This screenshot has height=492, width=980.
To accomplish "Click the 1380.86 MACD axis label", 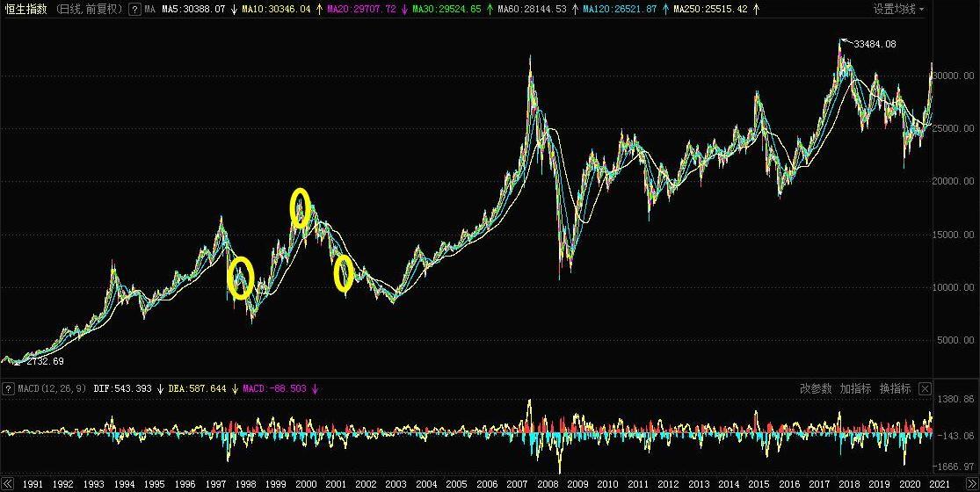I will click(955, 399).
